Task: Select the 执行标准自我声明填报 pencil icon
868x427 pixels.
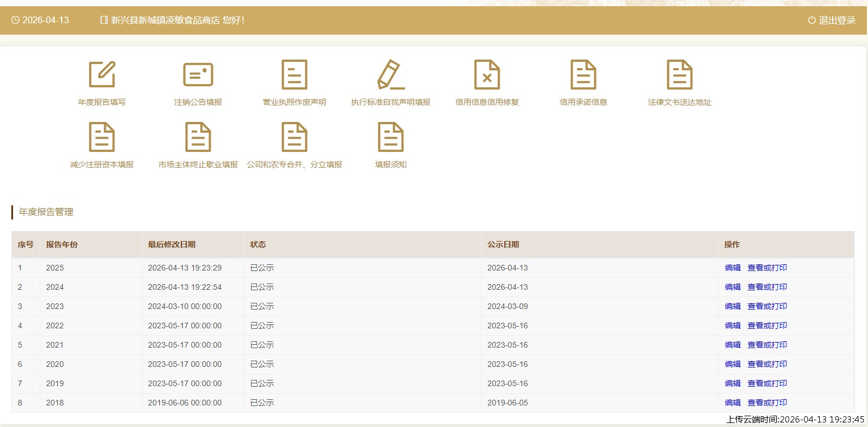Action: click(390, 75)
